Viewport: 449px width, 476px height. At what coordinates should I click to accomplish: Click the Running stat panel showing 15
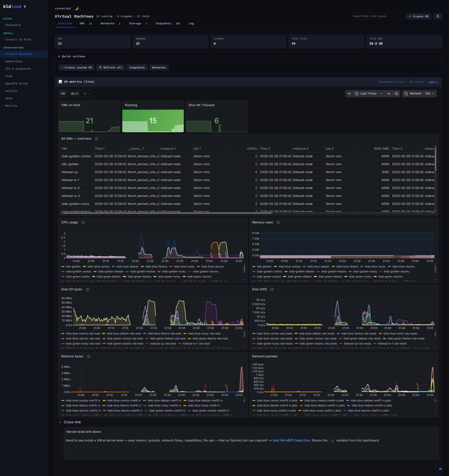point(153,117)
